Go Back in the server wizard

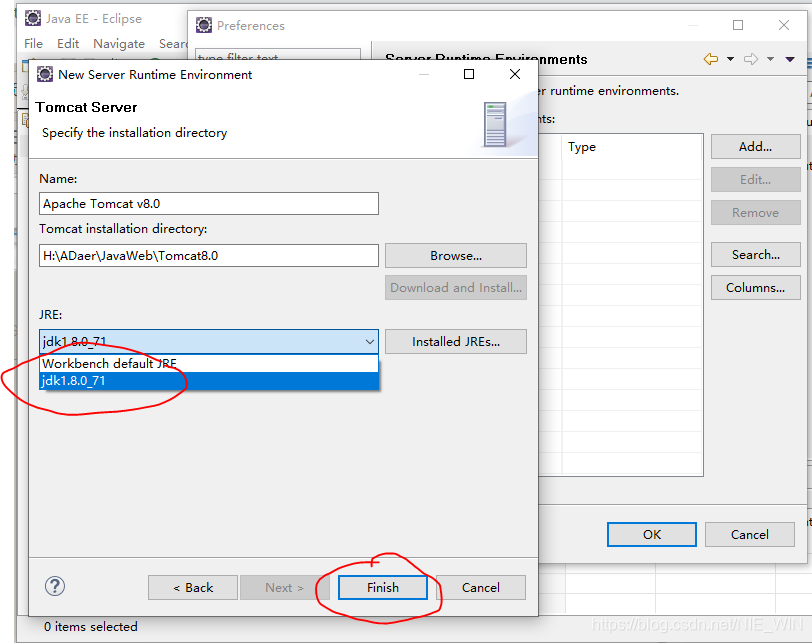[x=193, y=588]
